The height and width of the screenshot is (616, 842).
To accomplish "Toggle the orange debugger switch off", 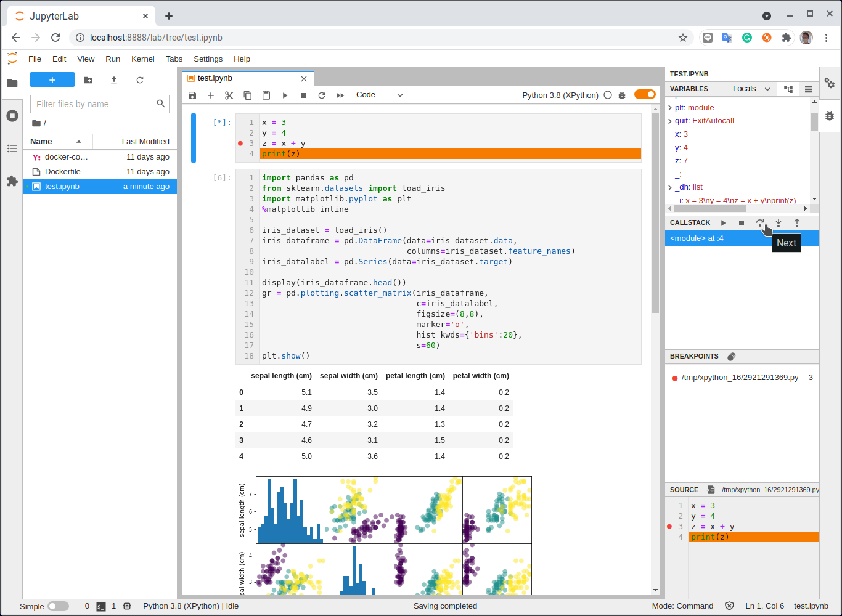I will coord(645,94).
